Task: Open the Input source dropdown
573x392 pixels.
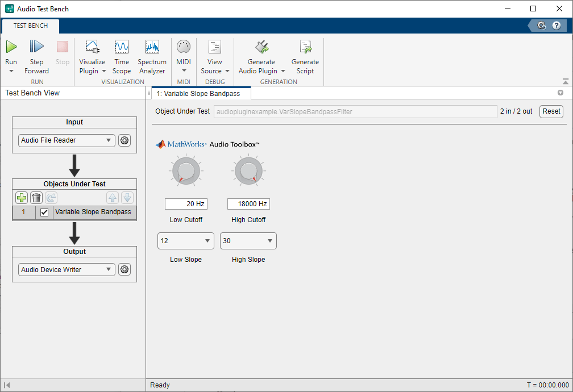Action: click(67, 140)
